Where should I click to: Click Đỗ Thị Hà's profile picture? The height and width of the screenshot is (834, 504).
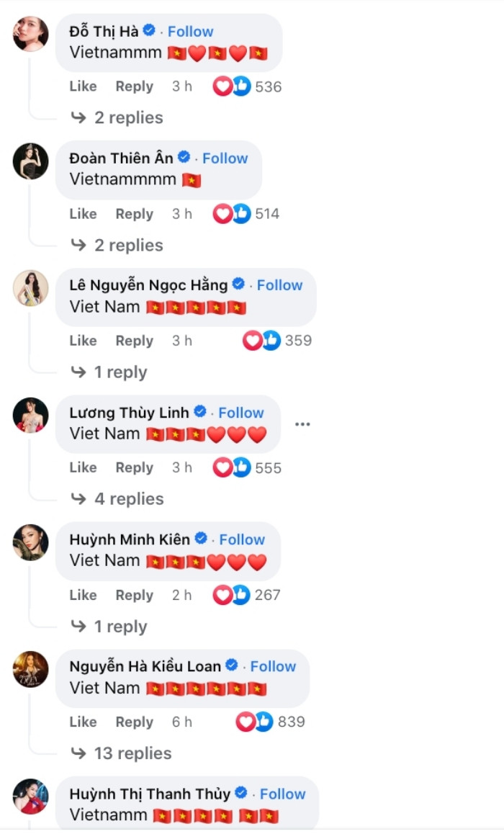click(x=31, y=34)
